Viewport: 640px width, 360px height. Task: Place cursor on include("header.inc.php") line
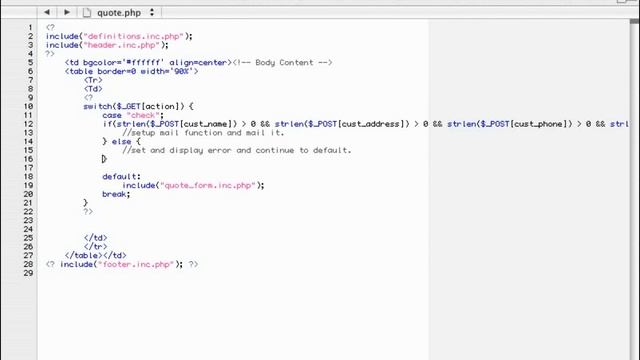tap(107, 45)
